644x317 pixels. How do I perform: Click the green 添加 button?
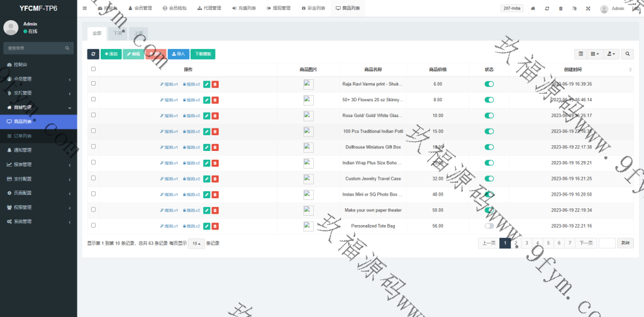click(111, 54)
